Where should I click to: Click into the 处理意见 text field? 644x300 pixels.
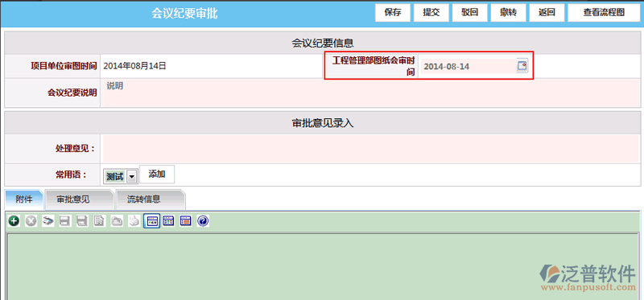click(x=371, y=149)
